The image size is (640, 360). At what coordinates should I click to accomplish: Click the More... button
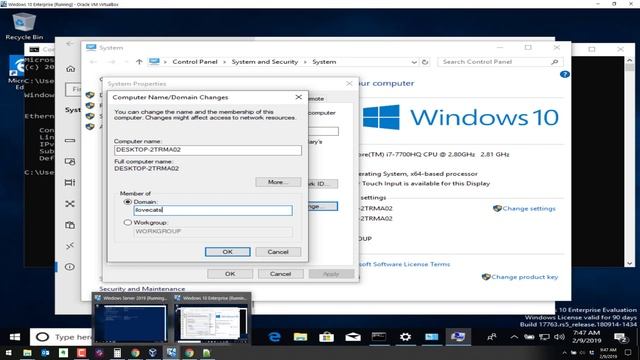278,182
